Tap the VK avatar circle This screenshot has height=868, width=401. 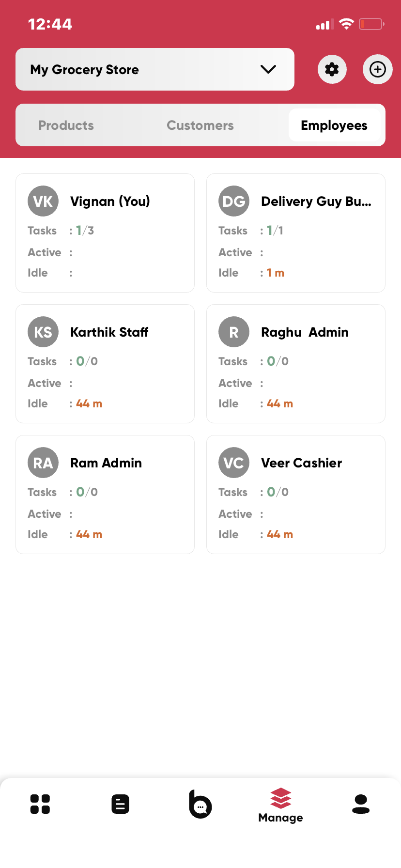[43, 201]
